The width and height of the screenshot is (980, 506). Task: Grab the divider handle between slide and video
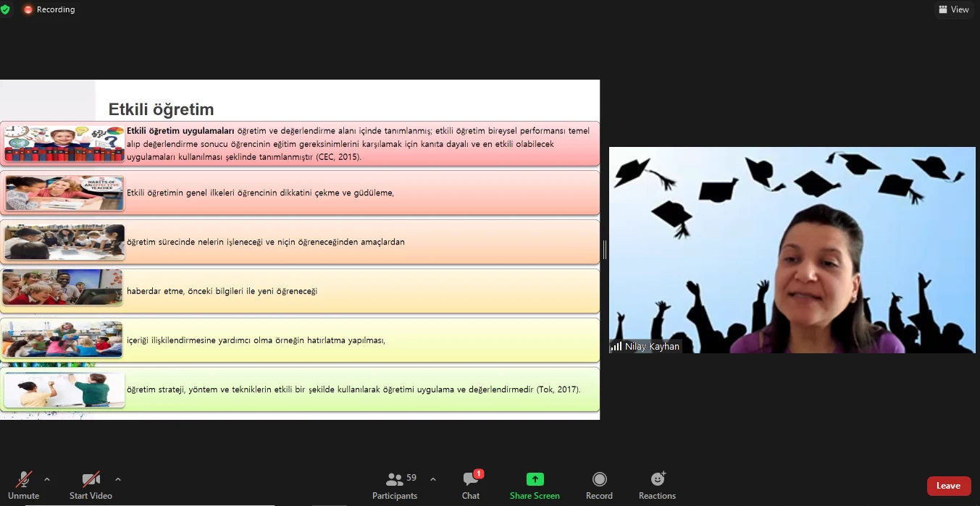click(605, 250)
